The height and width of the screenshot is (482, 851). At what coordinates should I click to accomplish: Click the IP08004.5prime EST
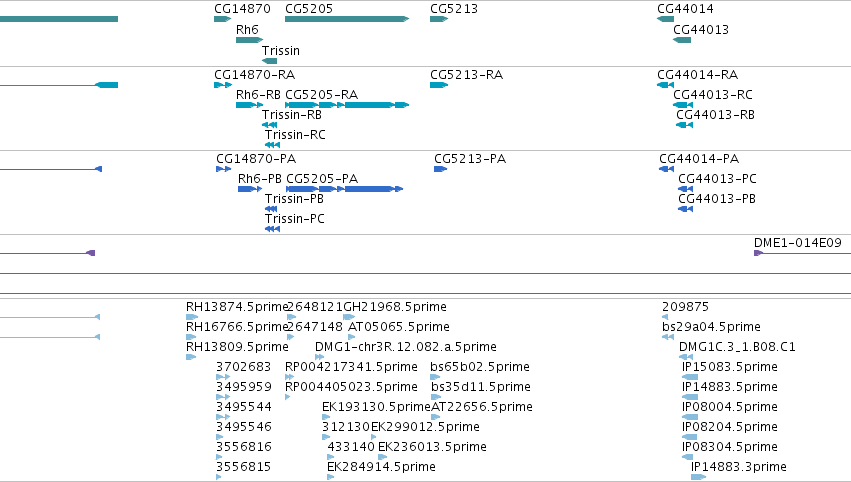690,417
